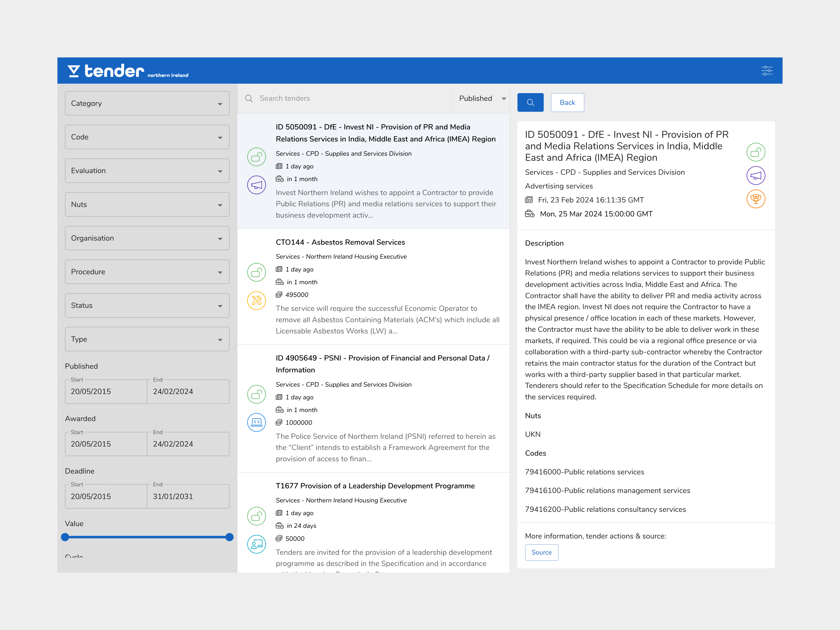Click Deadline End date field 31/01/2031
Screen dimensions: 840x630
(188, 496)
